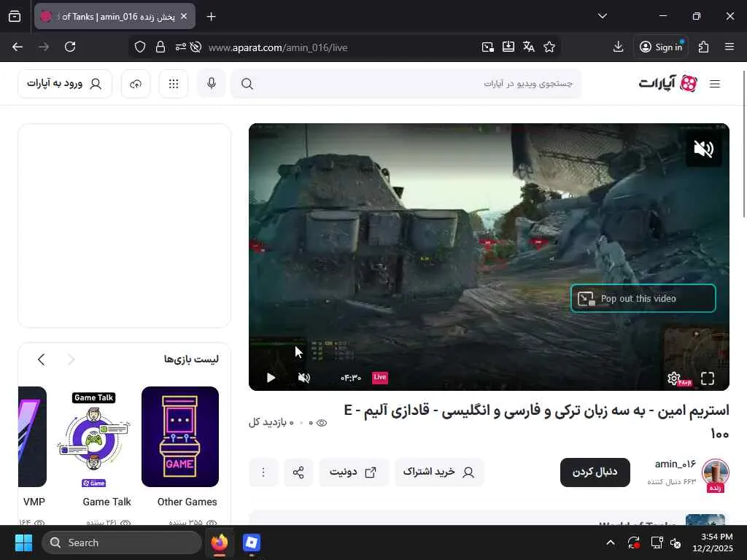Click the Roblox icon in the taskbar
747x560 pixels.
(x=251, y=542)
